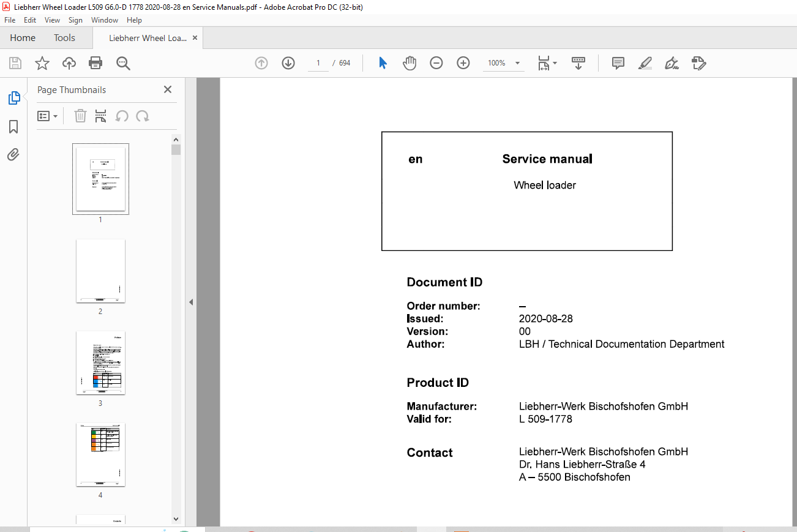The width and height of the screenshot is (797, 532).
Task: Switch to the Home tab
Action: point(23,38)
